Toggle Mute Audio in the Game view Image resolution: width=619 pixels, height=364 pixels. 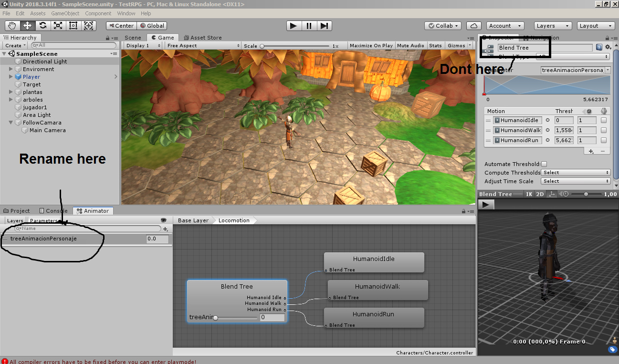pos(410,45)
